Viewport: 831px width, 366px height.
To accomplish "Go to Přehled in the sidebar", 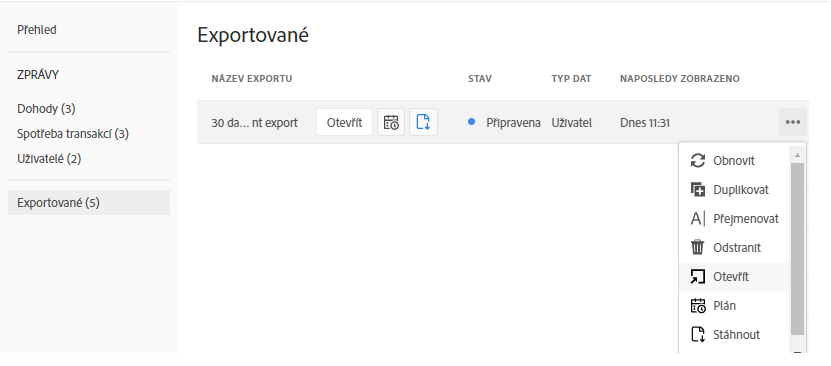I will click(37, 30).
